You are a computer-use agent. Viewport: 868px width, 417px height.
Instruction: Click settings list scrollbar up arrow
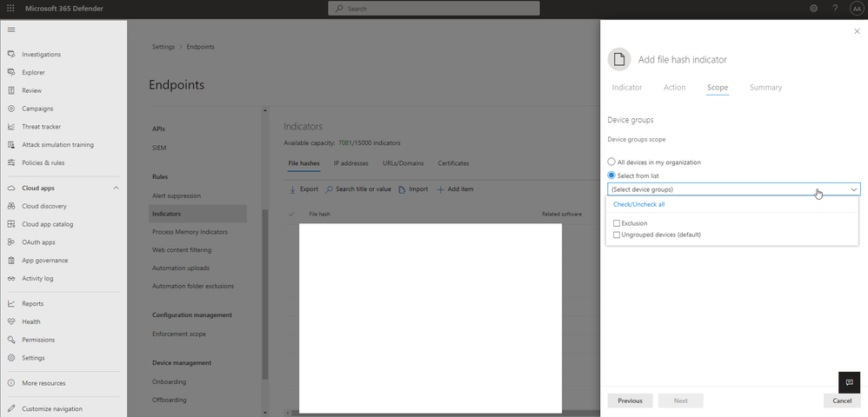point(264,110)
